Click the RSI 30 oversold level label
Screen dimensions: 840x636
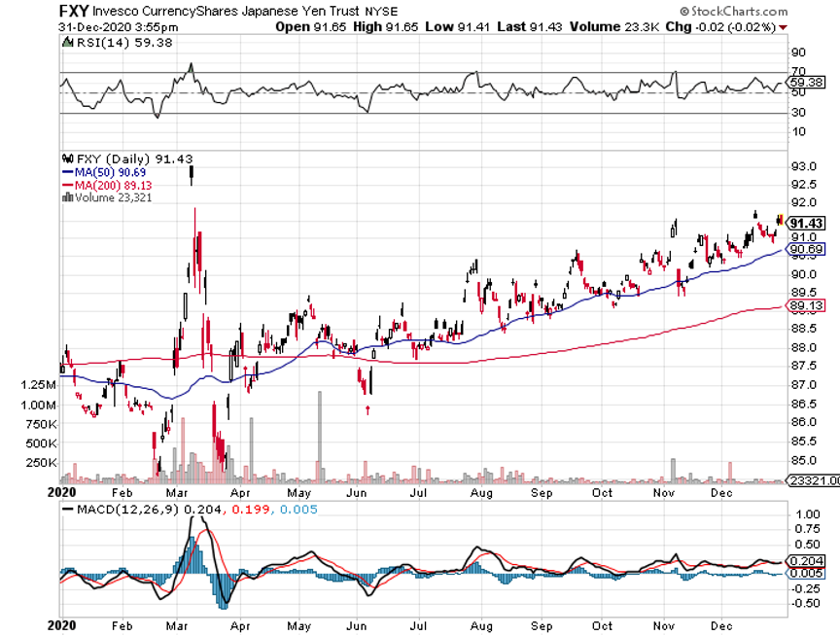coord(799,112)
